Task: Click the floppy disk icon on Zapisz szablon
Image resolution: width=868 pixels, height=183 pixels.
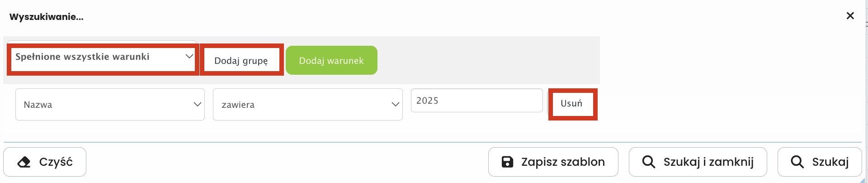Action: coord(508,162)
